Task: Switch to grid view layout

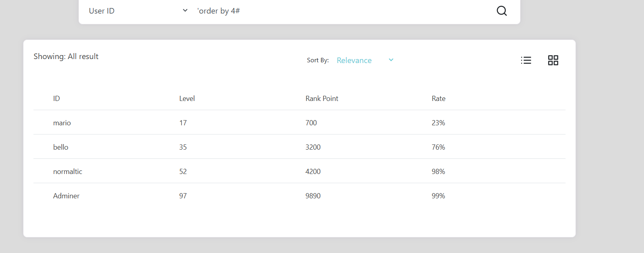Action: 553,60
